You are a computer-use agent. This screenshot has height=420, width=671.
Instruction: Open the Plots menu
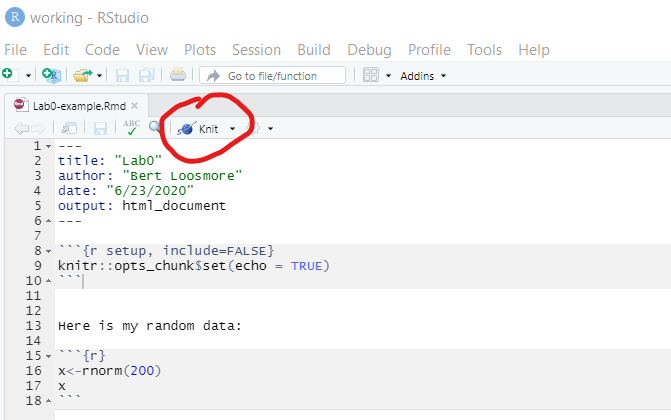pos(200,50)
